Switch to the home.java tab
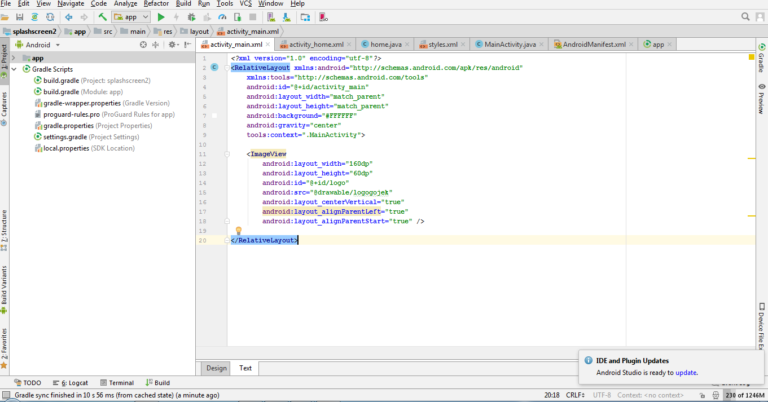The image size is (768, 402). [x=385, y=45]
